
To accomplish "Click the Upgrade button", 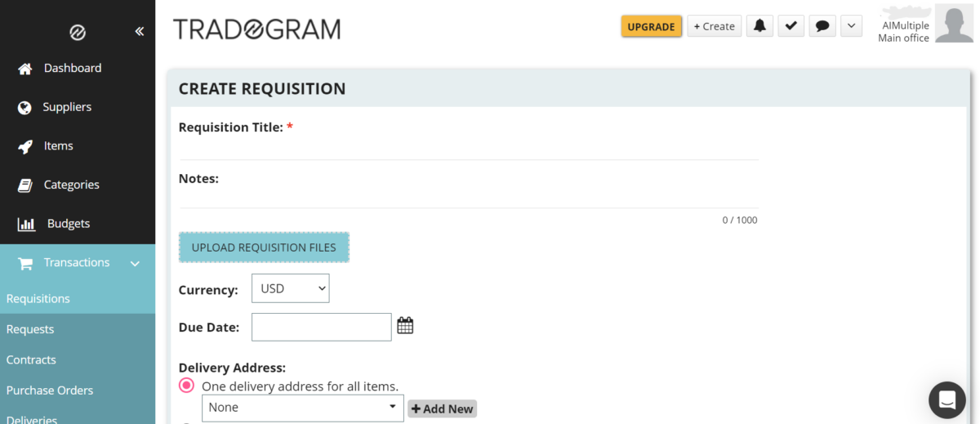I will click(651, 26).
